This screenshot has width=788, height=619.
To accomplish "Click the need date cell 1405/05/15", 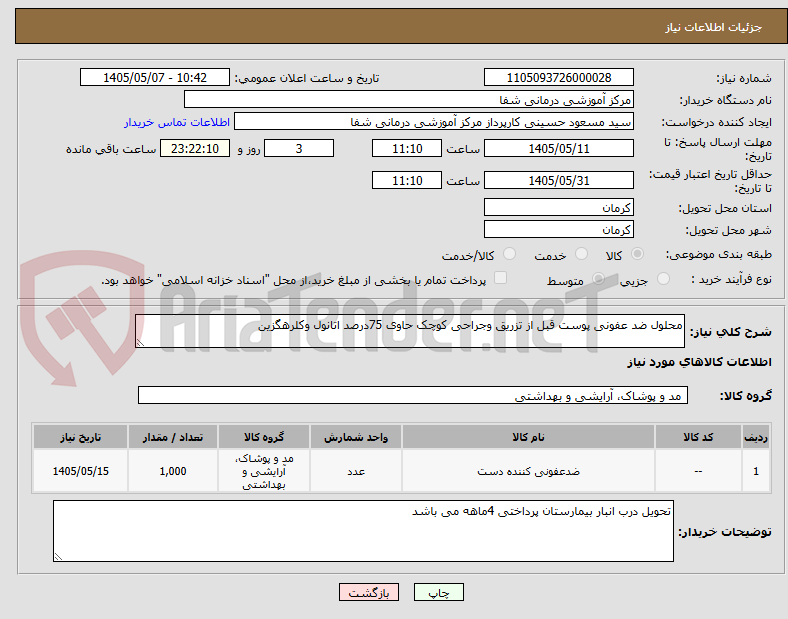I will (x=80, y=471).
